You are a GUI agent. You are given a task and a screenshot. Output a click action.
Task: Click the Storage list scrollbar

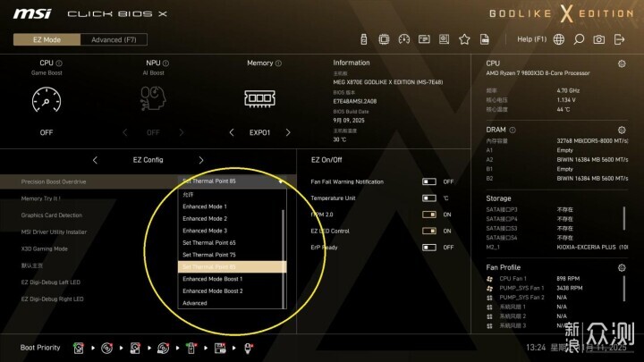click(624, 218)
